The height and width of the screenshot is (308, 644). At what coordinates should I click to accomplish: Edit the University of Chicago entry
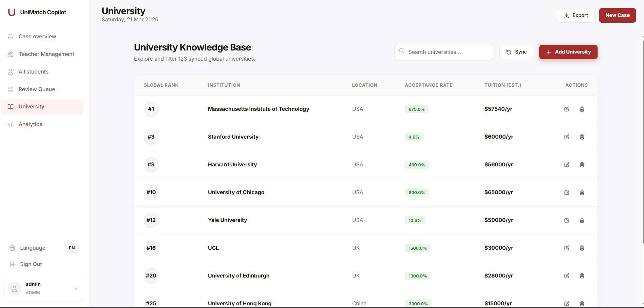(x=567, y=192)
